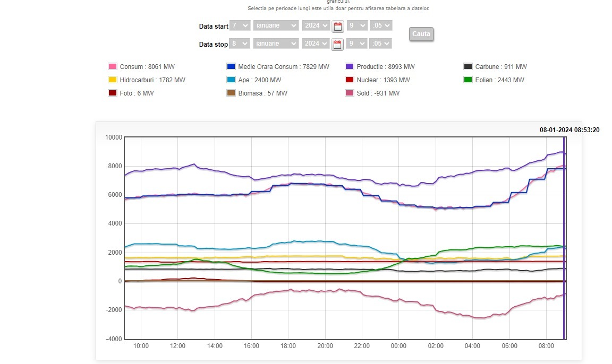
Task: Click the Data stop label
Action: tap(214, 45)
